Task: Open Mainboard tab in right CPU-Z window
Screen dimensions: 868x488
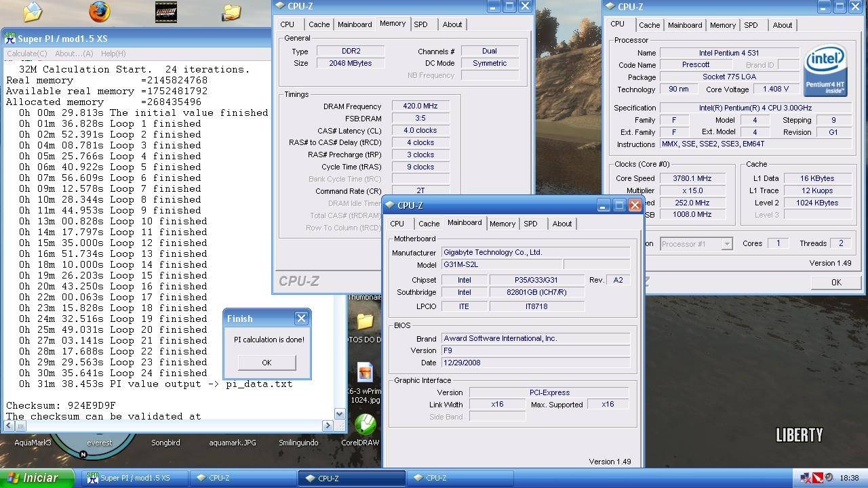Action: coord(685,25)
